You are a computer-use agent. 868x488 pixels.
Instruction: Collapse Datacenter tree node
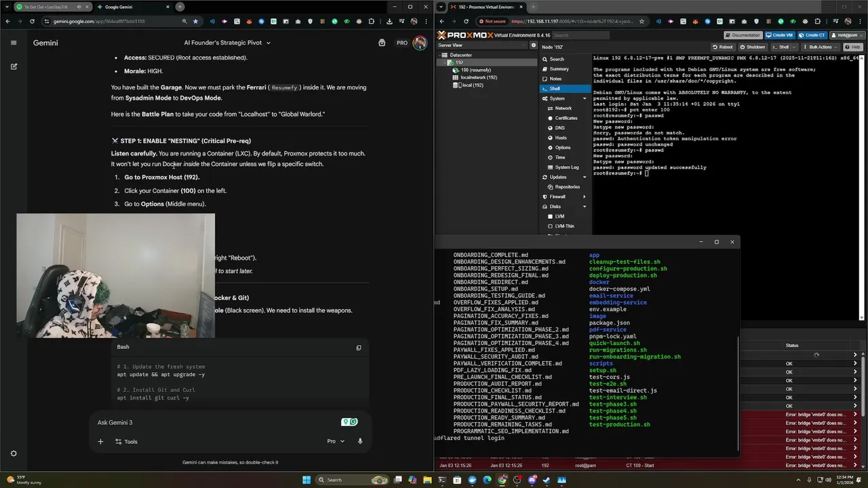[x=440, y=55]
